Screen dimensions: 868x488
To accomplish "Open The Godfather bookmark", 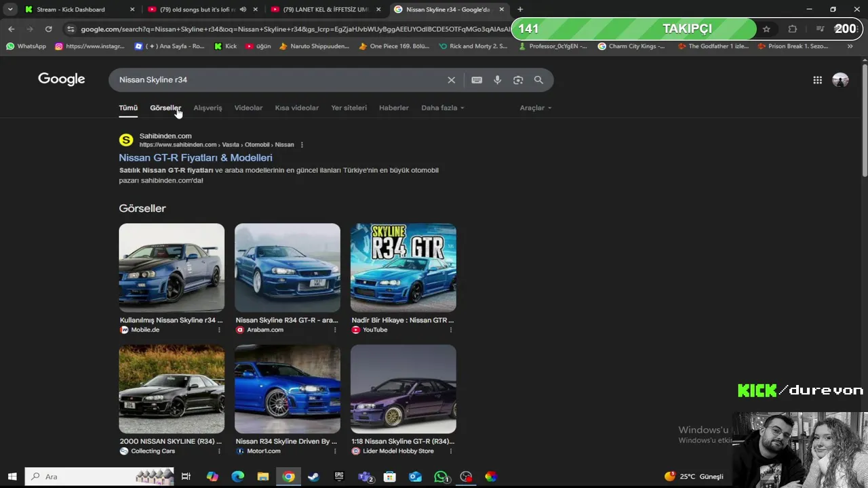I will pyautogui.click(x=713, y=46).
